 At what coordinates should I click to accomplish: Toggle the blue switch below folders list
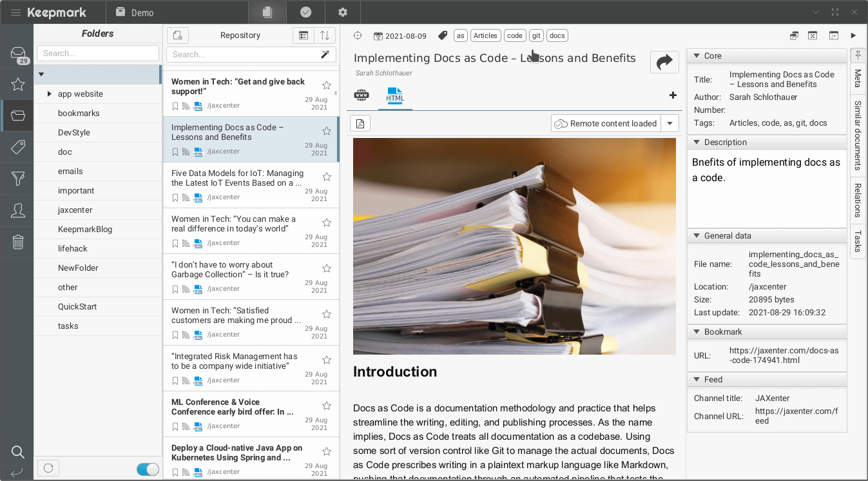tap(148, 469)
